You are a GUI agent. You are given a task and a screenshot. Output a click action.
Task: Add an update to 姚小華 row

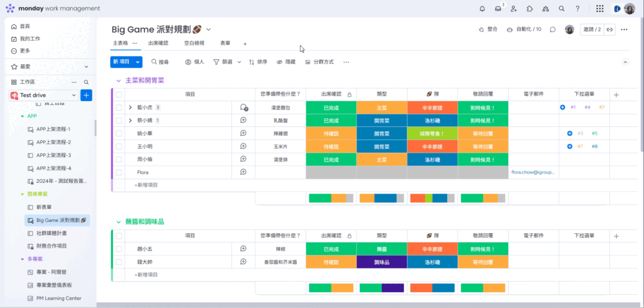pyautogui.click(x=243, y=133)
